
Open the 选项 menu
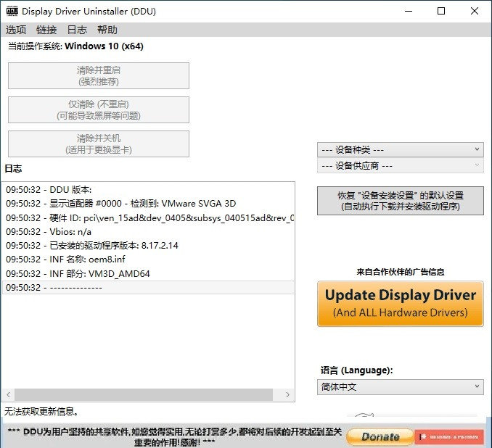click(x=16, y=30)
